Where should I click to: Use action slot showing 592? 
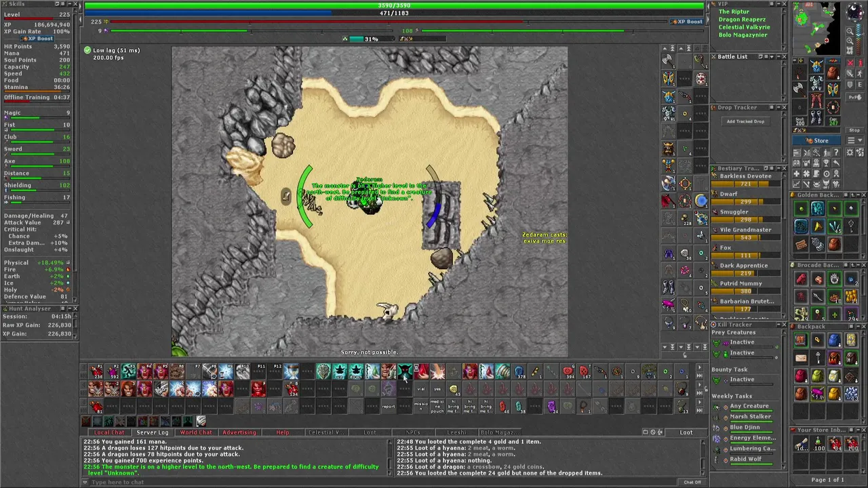click(113, 370)
